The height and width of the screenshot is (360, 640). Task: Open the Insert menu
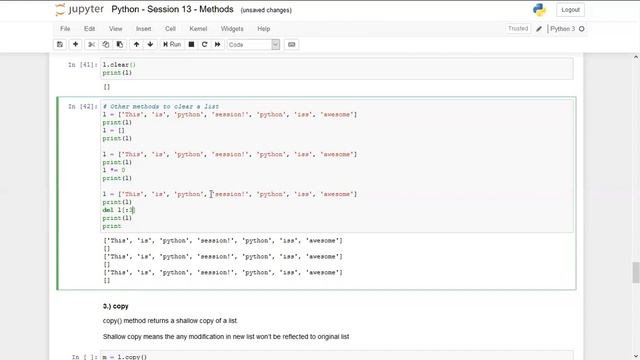[x=143, y=29]
